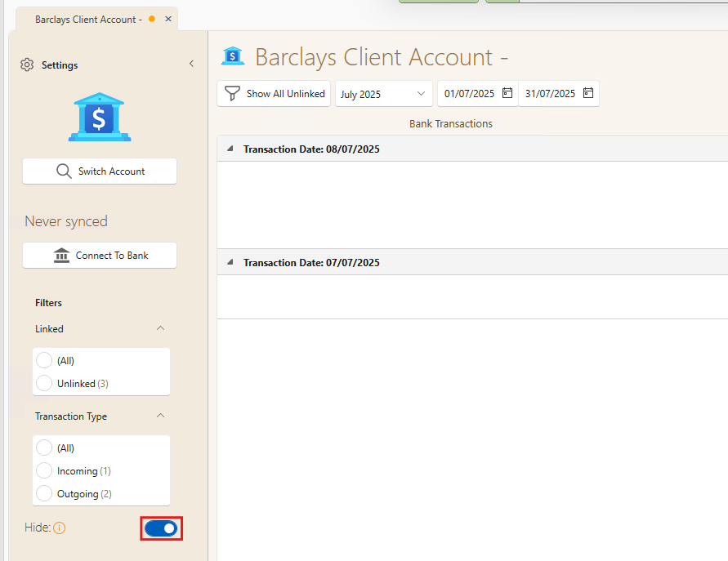Image resolution: width=728 pixels, height=561 pixels.
Task: Click the bank icon beside the page title
Action: 233,56
